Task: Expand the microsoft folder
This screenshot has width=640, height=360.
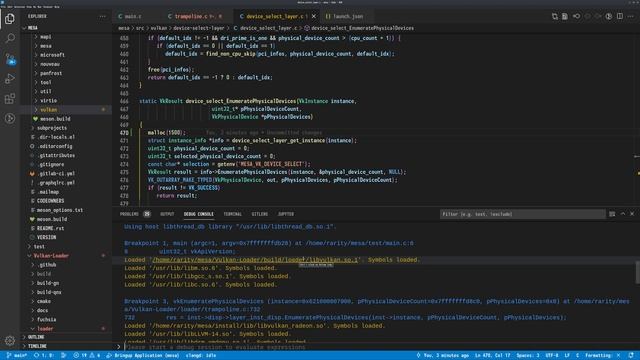Action: click(x=65, y=55)
